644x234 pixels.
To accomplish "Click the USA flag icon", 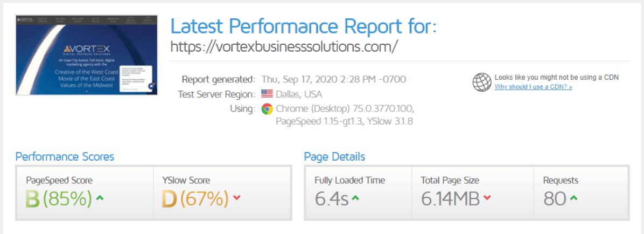I will [267, 94].
